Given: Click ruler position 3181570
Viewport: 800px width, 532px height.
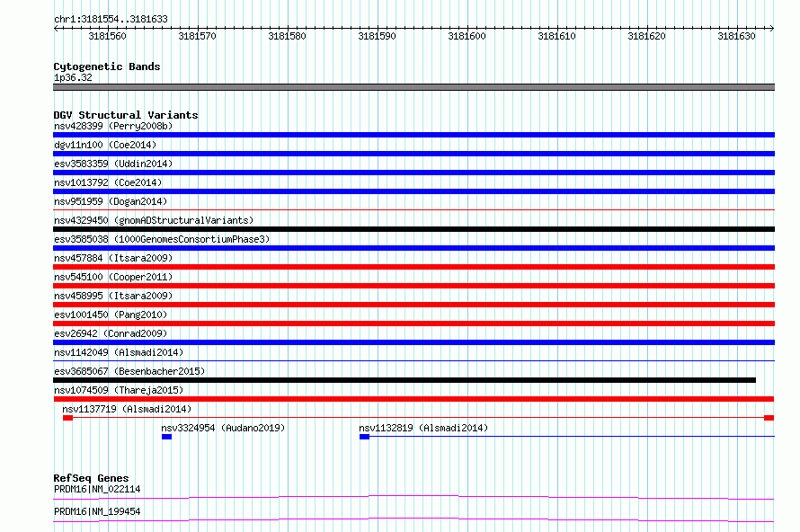Looking at the screenshot, I should [198, 36].
